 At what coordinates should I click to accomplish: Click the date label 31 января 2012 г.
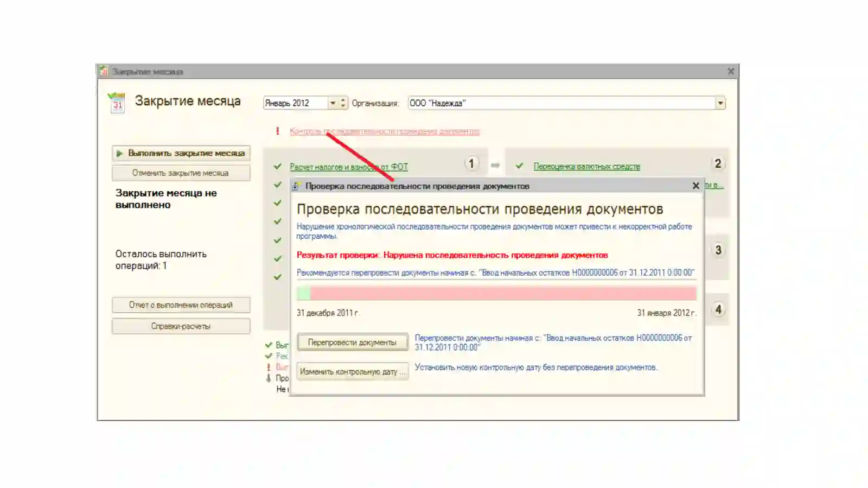pyautogui.click(x=667, y=313)
